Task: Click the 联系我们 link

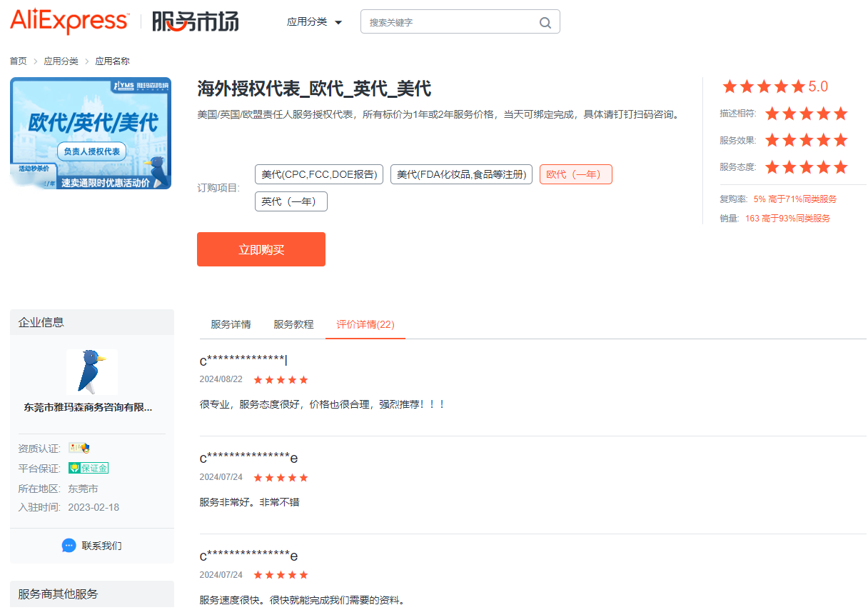Action: [102, 546]
